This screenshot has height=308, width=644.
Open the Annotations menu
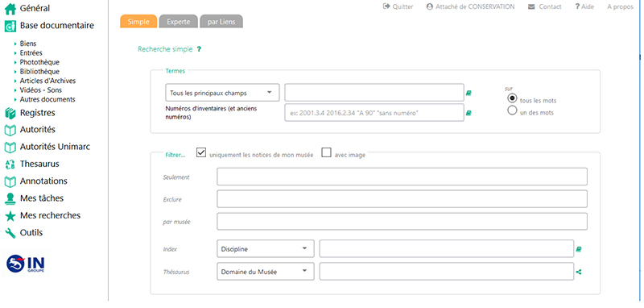tap(43, 181)
